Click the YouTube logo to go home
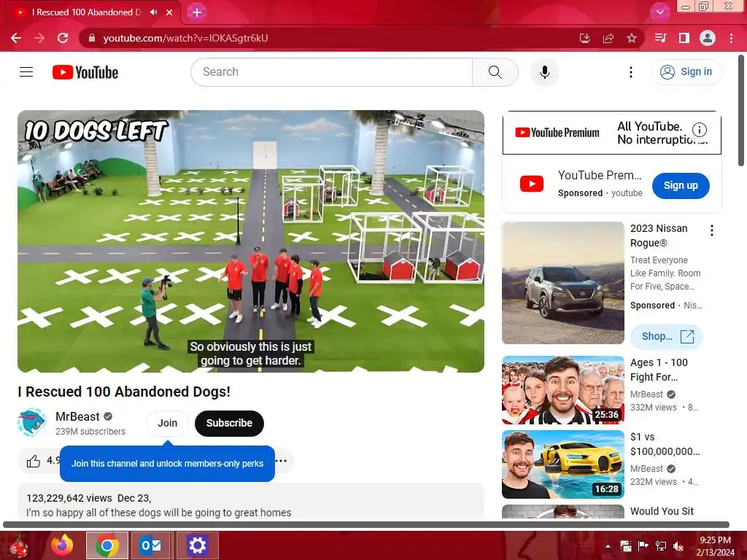This screenshot has width=747, height=560. 85,72
